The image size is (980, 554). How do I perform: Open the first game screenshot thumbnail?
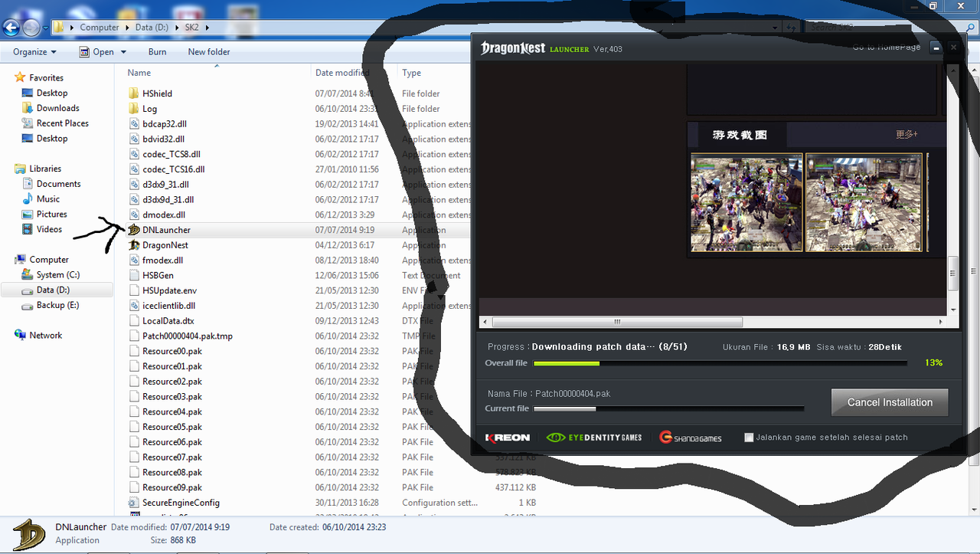746,202
